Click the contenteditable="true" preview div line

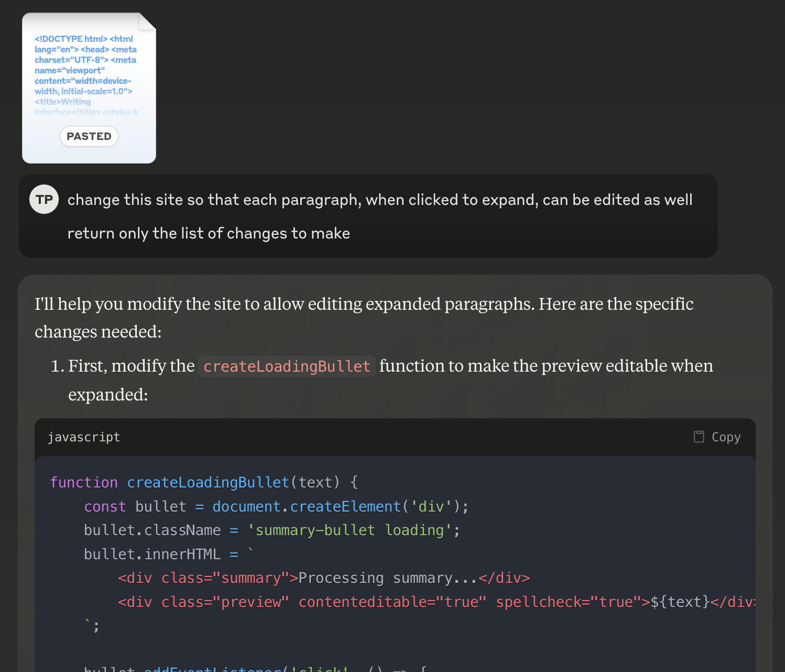click(437, 602)
